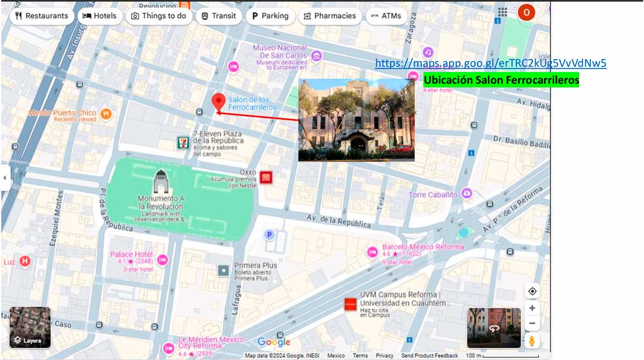Center map on my location

(x=532, y=291)
